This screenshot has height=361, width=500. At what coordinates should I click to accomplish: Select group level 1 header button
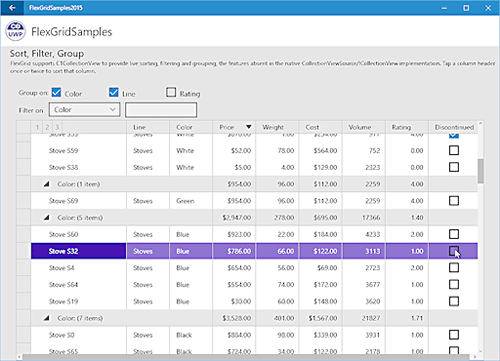(37, 127)
